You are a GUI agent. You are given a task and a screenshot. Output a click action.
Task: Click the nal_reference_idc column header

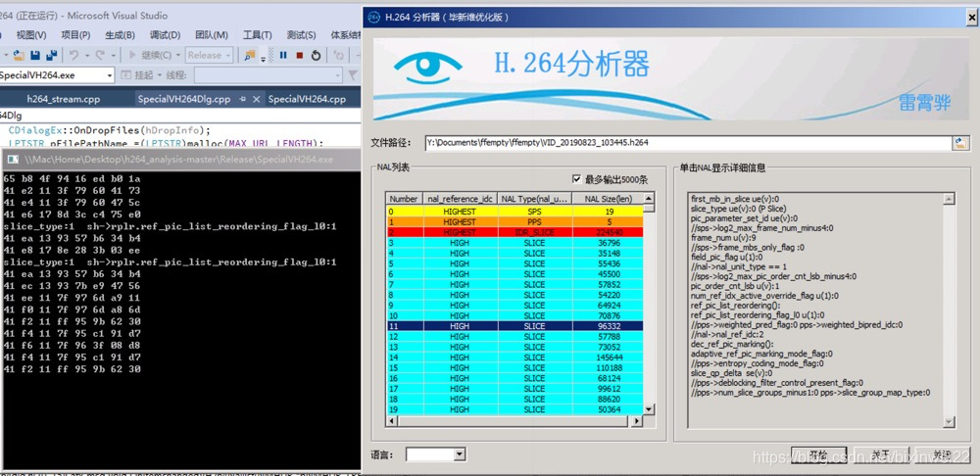pyautogui.click(x=460, y=199)
